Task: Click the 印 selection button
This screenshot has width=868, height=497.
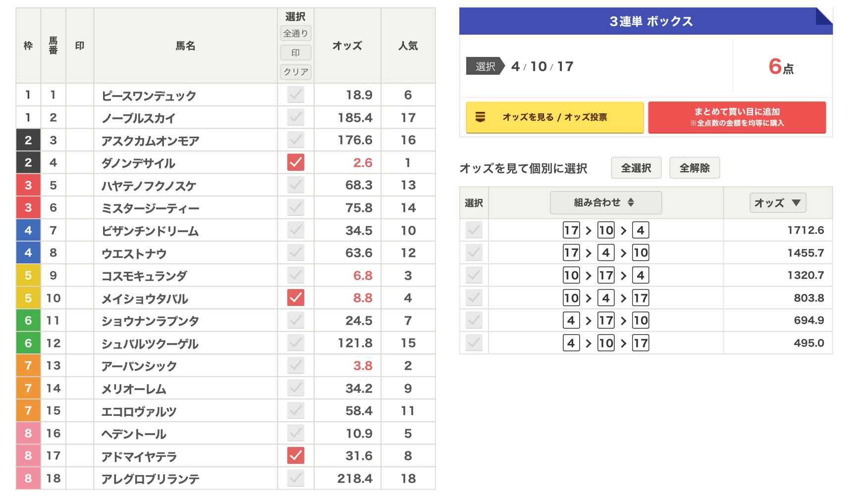Action: [x=296, y=52]
